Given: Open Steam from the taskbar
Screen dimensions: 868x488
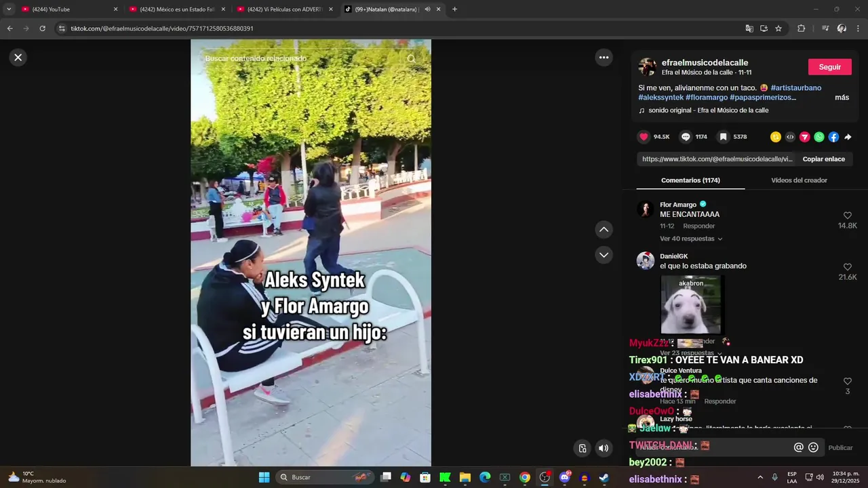Looking at the screenshot, I should click(604, 477).
